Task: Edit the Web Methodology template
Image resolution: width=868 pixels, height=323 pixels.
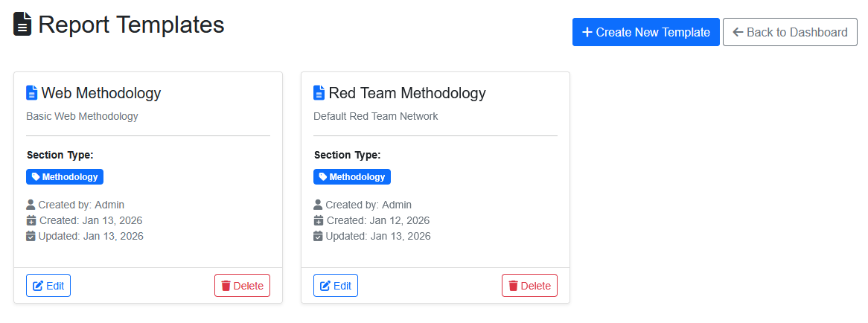Action: point(48,286)
